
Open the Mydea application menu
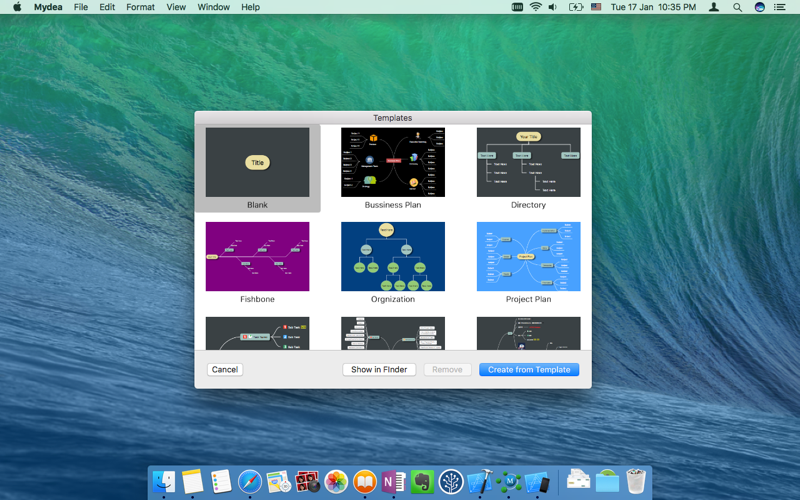coord(48,7)
